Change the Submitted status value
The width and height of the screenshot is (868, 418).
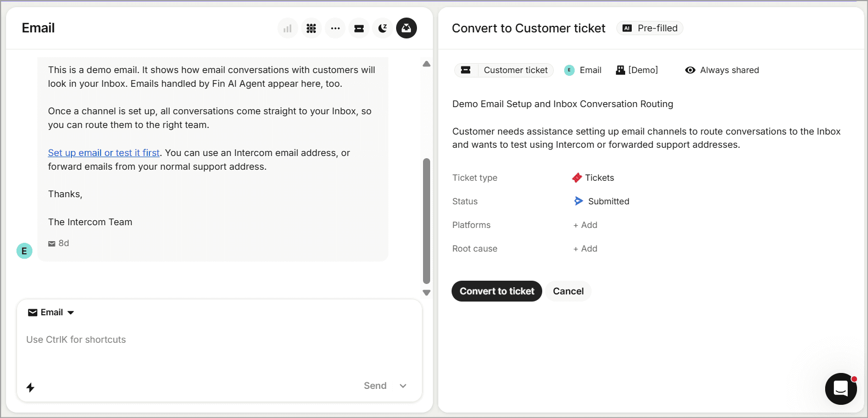click(x=602, y=202)
